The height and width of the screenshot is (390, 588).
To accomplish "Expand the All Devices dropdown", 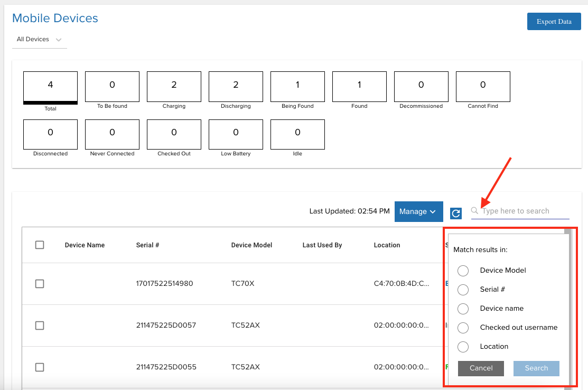I will (x=40, y=40).
